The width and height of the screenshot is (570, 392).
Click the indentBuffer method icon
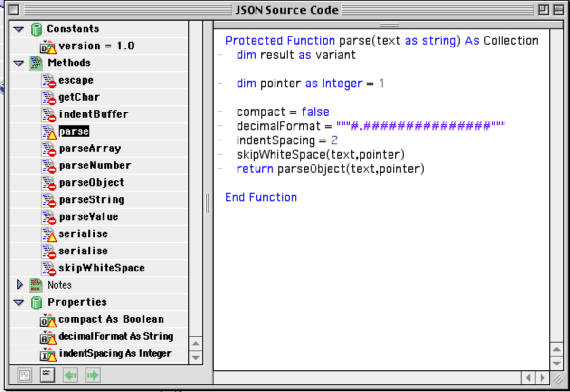[48, 114]
